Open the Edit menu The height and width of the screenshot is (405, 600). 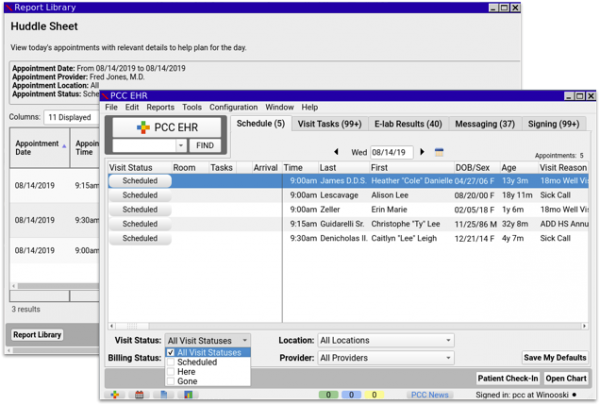pos(132,107)
